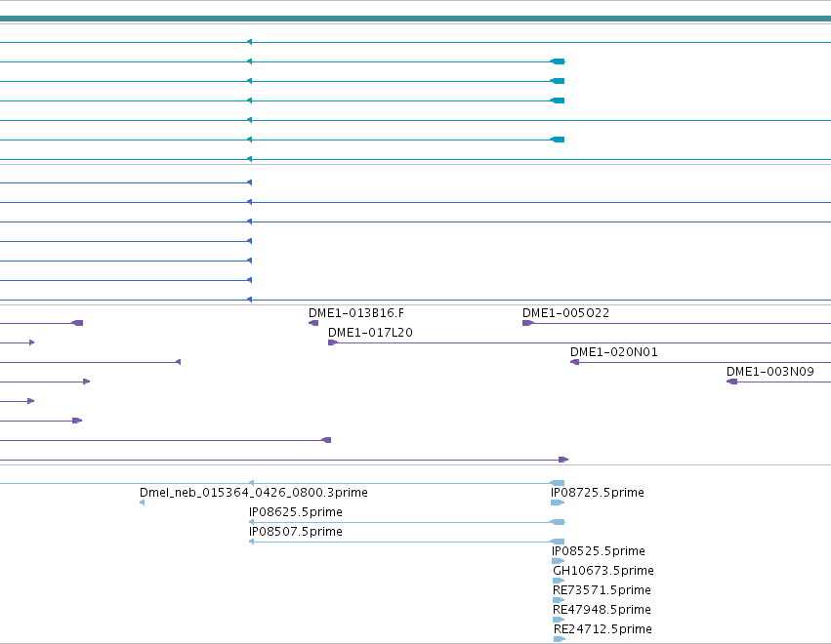Click the RE73571.5prime label
This screenshot has height=644, width=831.
coord(602,590)
